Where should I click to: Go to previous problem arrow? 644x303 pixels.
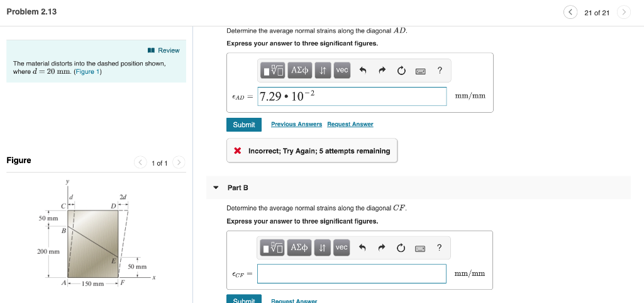(570, 13)
